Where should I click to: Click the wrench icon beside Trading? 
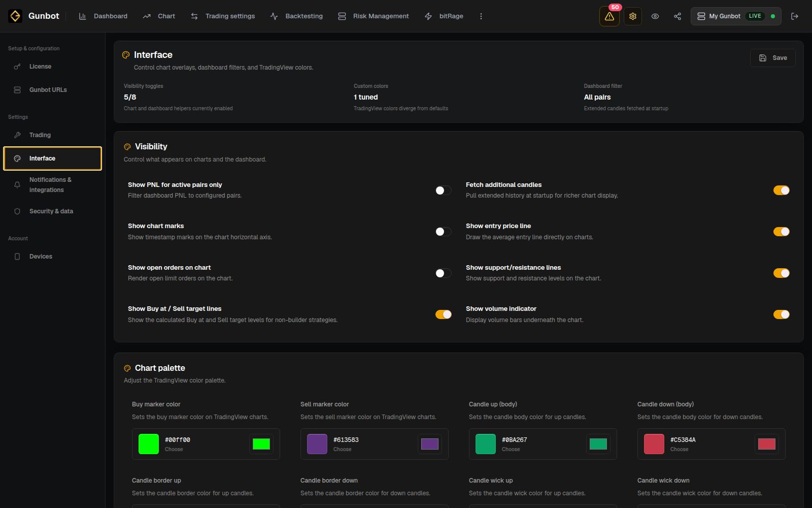[17, 135]
